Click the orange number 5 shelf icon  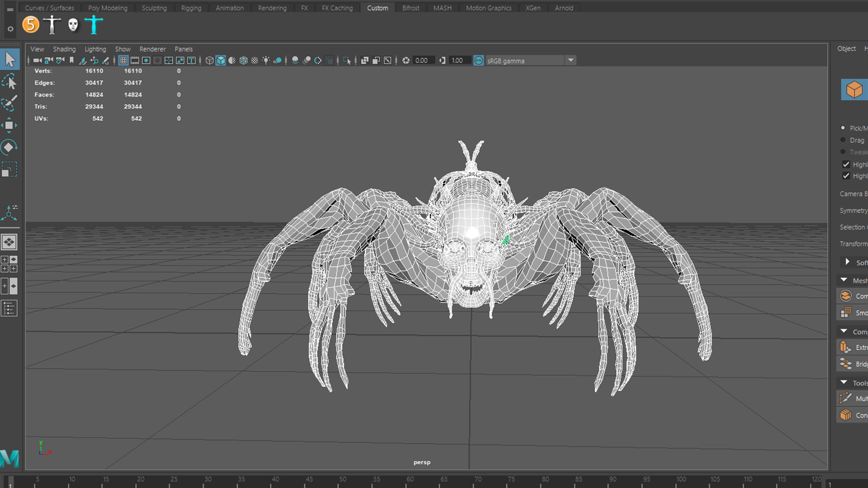pyautogui.click(x=31, y=24)
